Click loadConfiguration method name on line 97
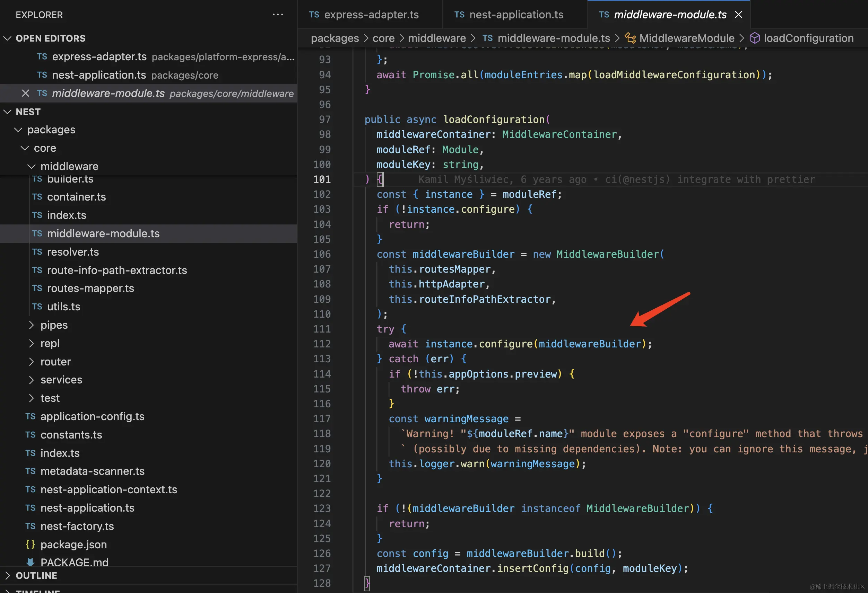Screen dimensions: 868x593 (x=494, y=120)
